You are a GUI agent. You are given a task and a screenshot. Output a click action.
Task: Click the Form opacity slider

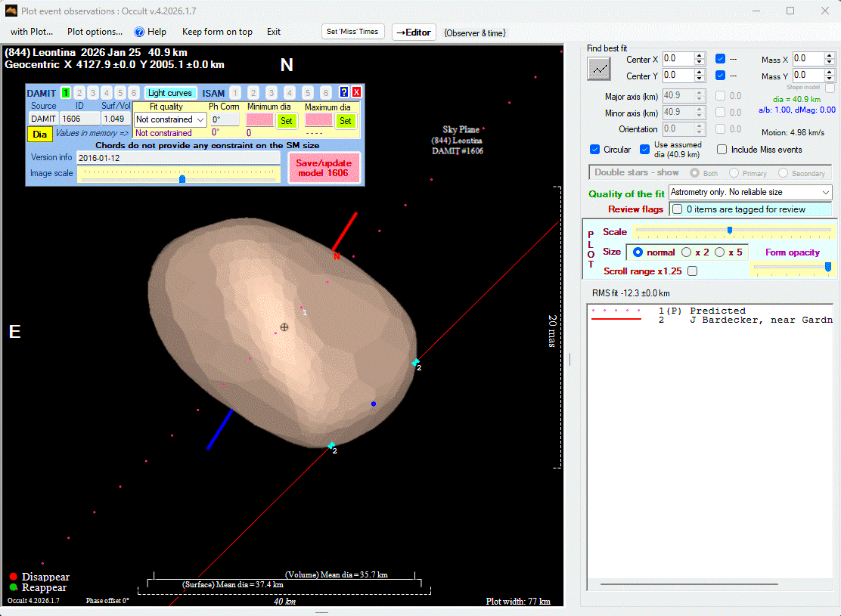click(792, 267)
